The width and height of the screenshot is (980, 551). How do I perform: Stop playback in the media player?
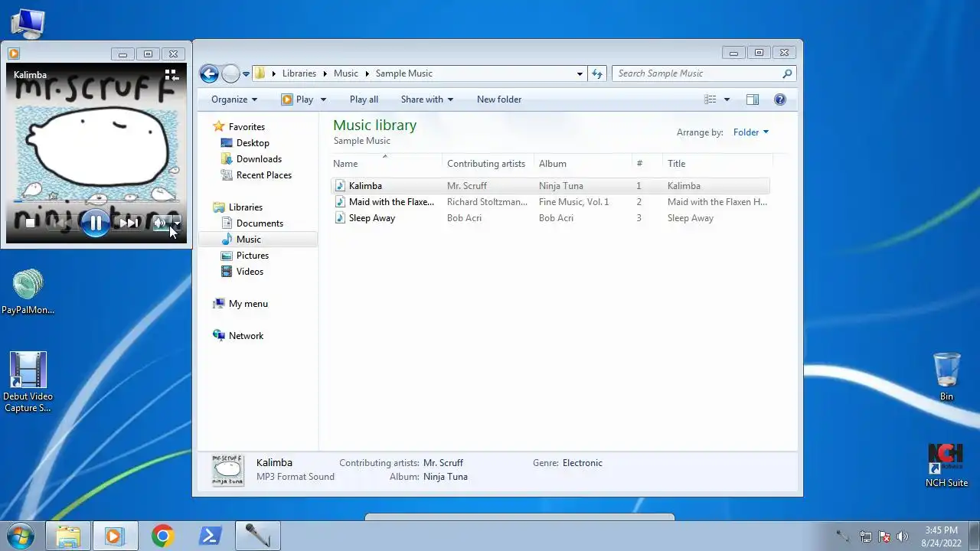31,223
